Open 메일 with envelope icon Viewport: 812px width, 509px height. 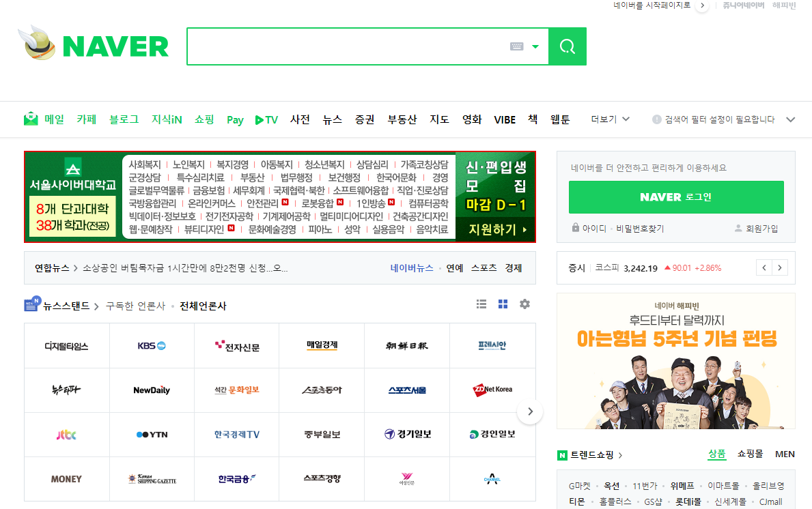pyautogui.click(x=44, y=119)
